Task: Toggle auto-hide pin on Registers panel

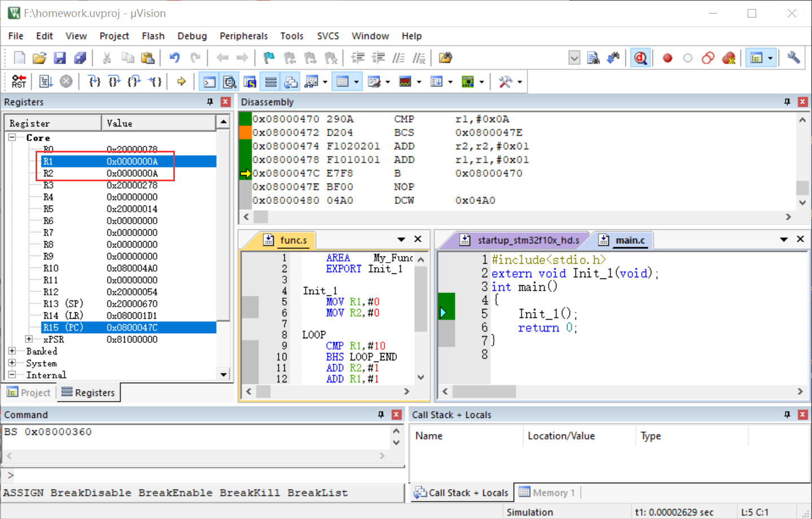Action: (210, 102)
